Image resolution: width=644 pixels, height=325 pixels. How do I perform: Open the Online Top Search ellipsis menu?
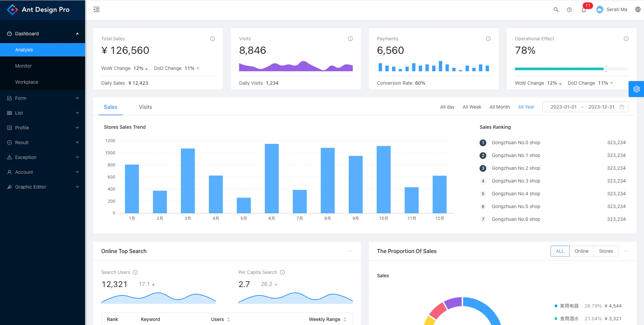351,251
